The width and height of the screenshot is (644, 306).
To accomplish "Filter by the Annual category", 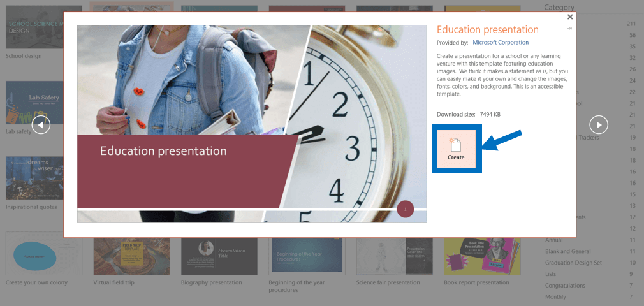I will 554,240.
